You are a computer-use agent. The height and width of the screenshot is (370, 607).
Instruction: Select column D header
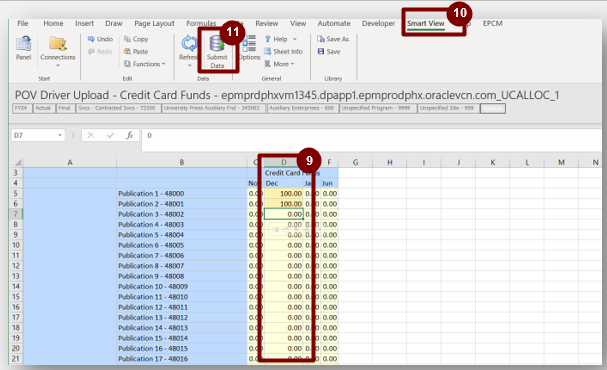tap(283, 163)
